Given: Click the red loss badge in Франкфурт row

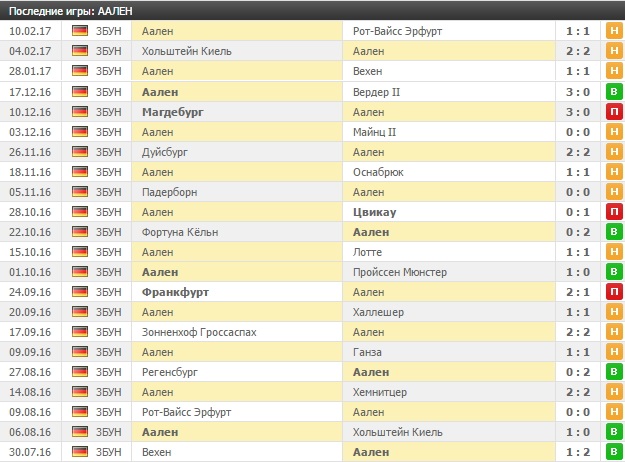Looking at the screenshot, I should click(x=614, y=292).
